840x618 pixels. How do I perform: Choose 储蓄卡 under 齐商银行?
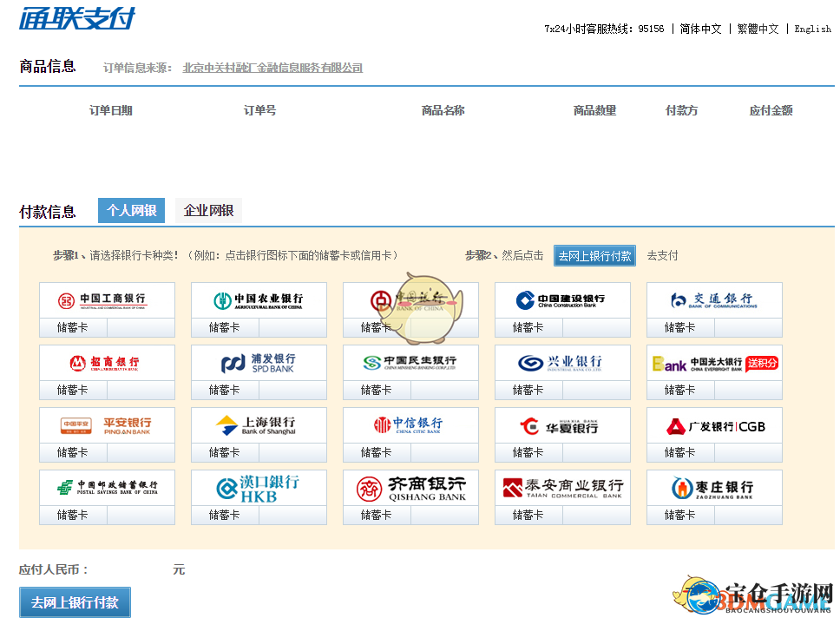tap(377, 515)
